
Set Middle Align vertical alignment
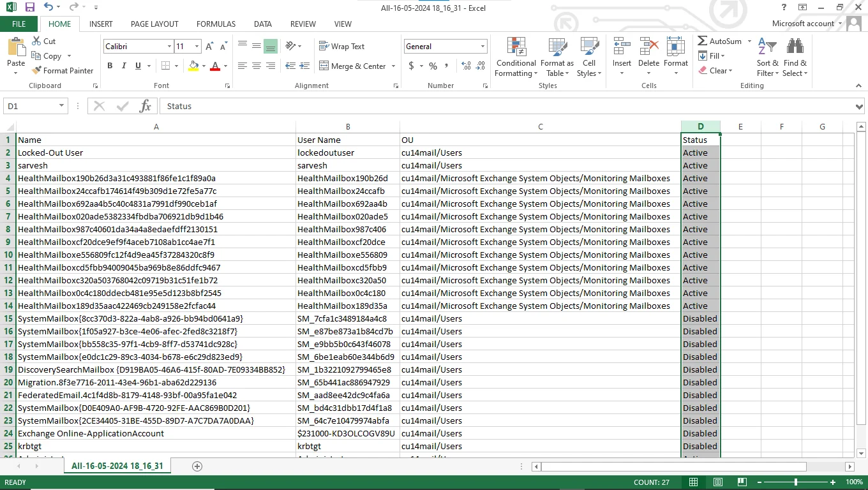(x=257, y=46)
